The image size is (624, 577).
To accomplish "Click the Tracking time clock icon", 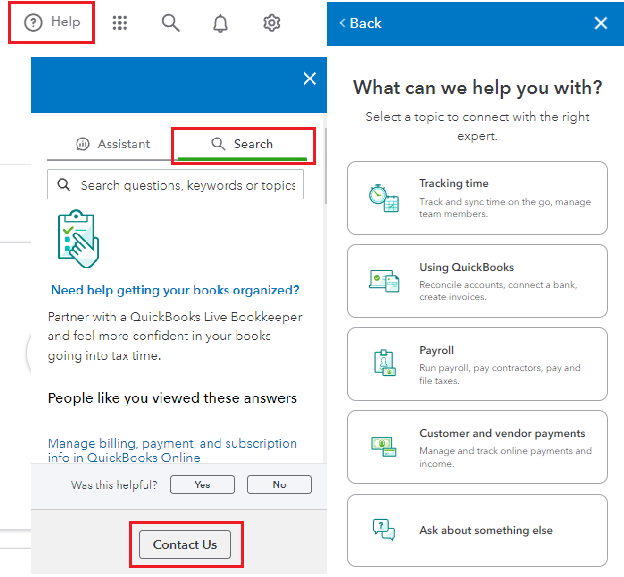I will click(384, 198).
